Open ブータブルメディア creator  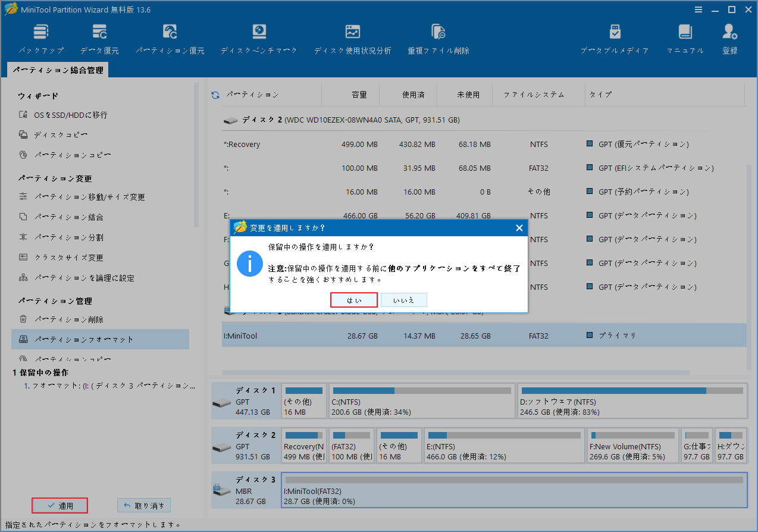click(615, 37)
